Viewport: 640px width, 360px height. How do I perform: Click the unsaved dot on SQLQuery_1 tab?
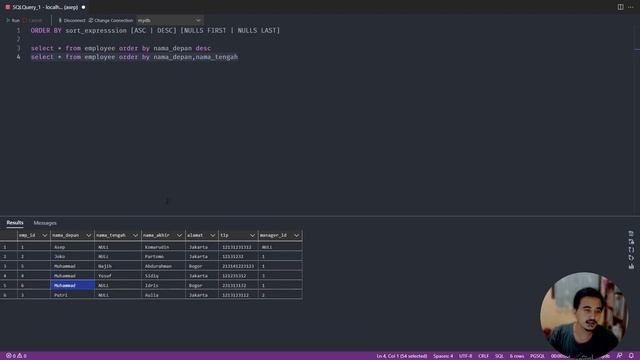[84, 7]
